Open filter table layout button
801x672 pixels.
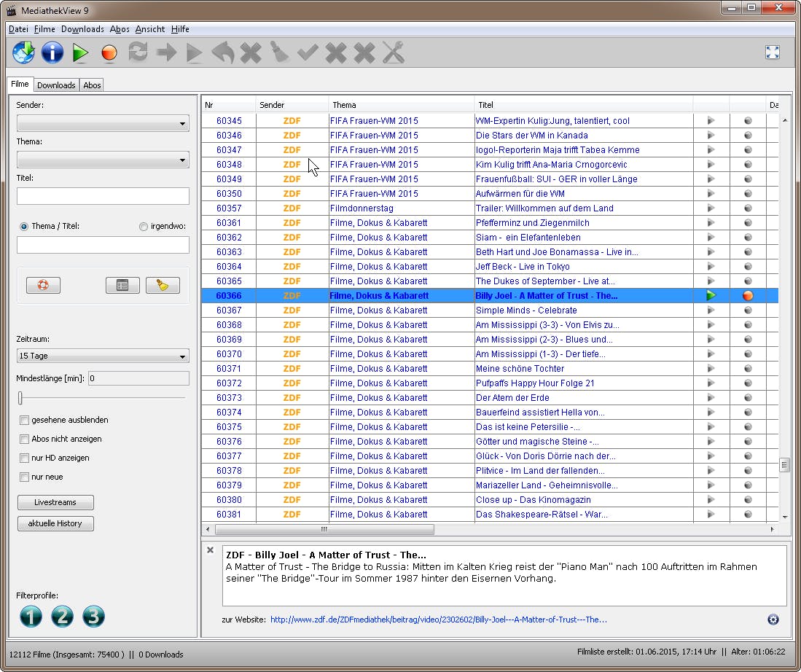pos(122,285)
